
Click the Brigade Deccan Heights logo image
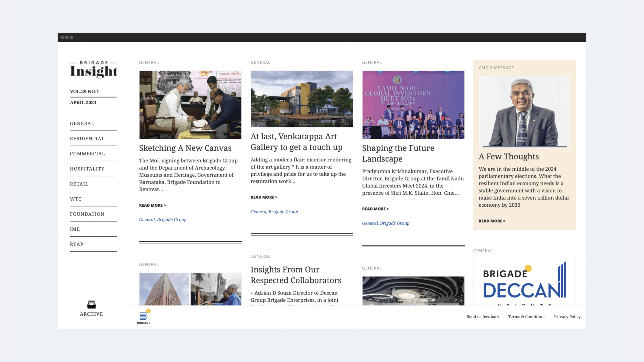pos(525,282)
